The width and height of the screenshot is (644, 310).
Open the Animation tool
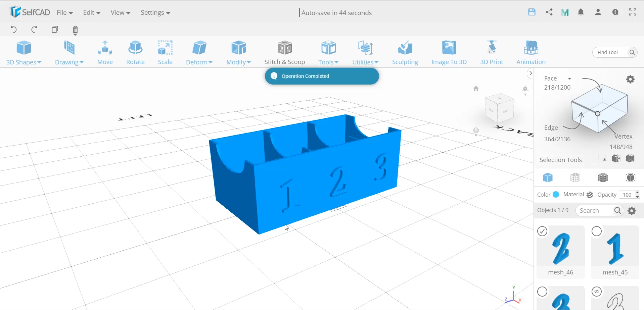tap(531, 53)
